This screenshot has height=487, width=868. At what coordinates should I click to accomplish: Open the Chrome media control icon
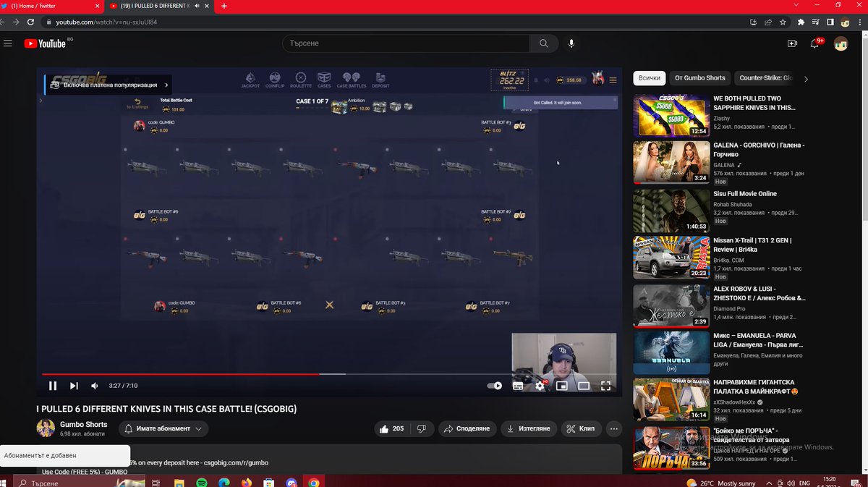click(815, 22)
